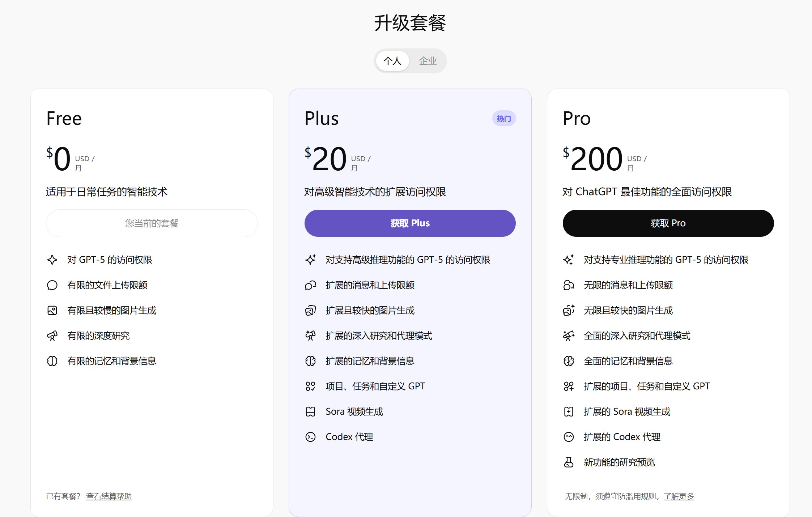
Task: Click the text 扩展的 Codex 代理
Action: tap(622, 437)
